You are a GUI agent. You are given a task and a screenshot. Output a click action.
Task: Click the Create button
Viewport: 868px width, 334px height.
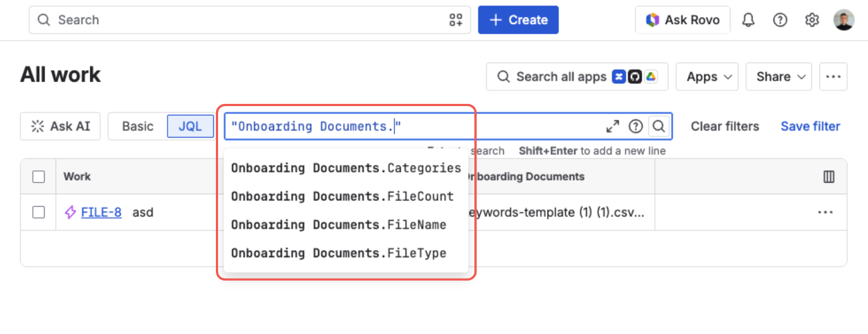[x=518, y=20]
